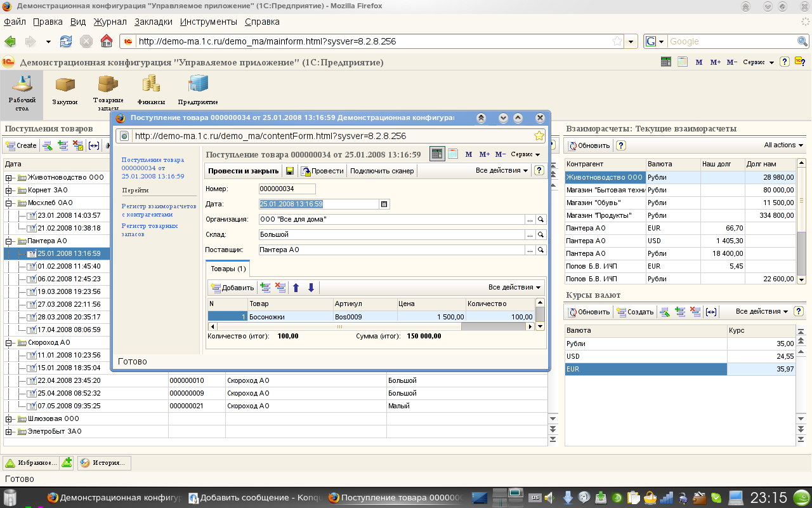Click the star in dialog address bar

point(539,136)
